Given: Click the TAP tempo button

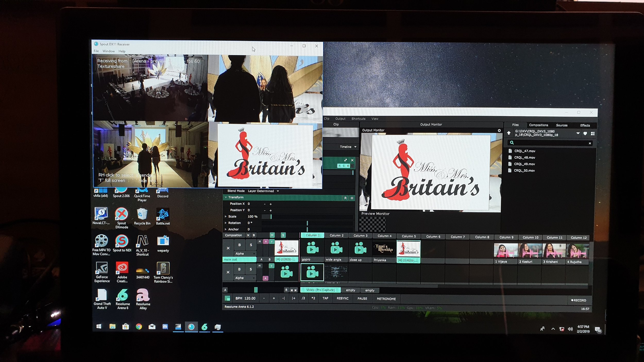Looking at the screenshot, I should (x=325, y=298).
